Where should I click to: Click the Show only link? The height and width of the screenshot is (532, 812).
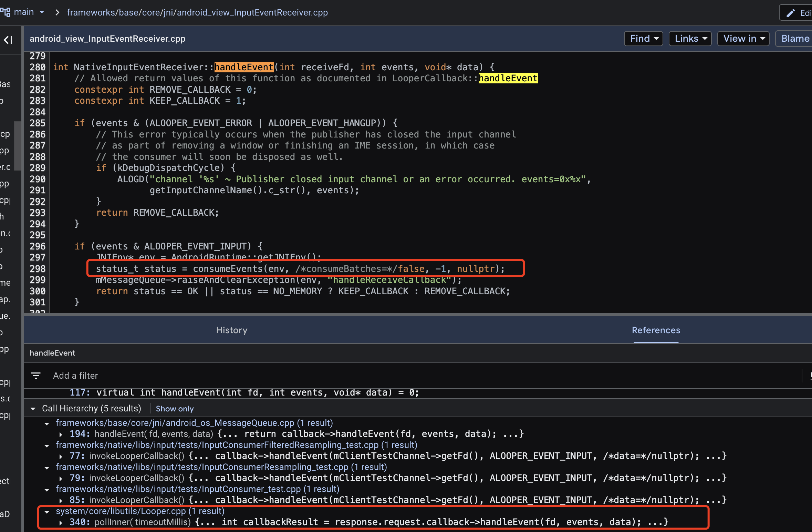(175, 409)
